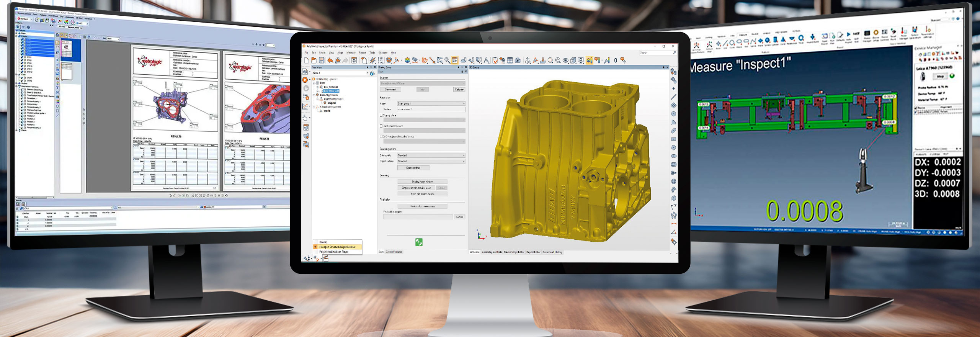Viewport: 980px width, 337px height.
Task: Click the Open folder icon in PolyWorks toolbar
Action: coord(314,60)
